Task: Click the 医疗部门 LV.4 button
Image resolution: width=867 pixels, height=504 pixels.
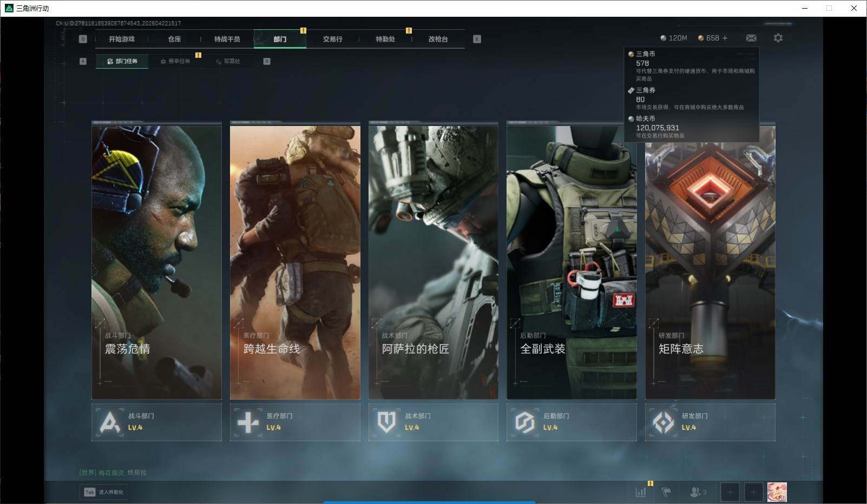Action: [295, 422]
